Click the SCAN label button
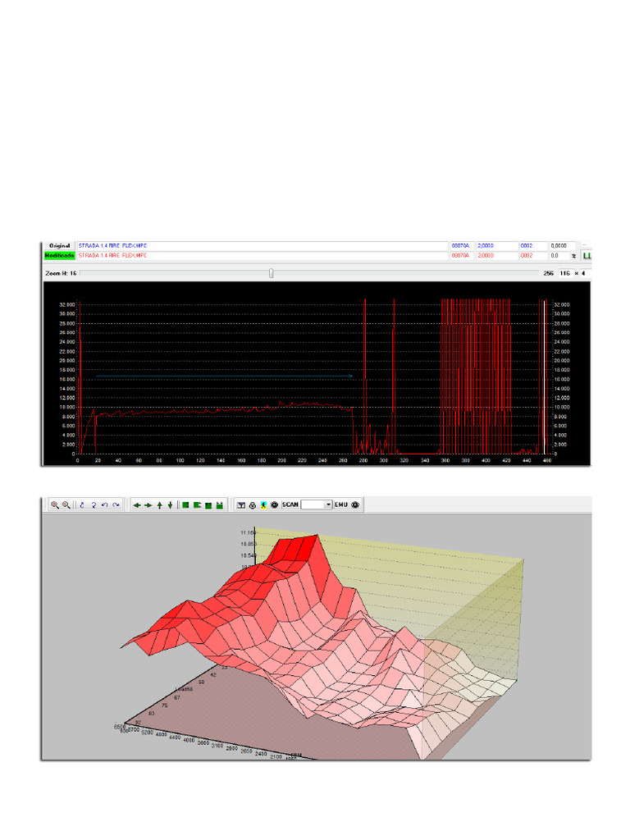The height and width of the screenshot is (840, 630). click(x=290, y=504)
